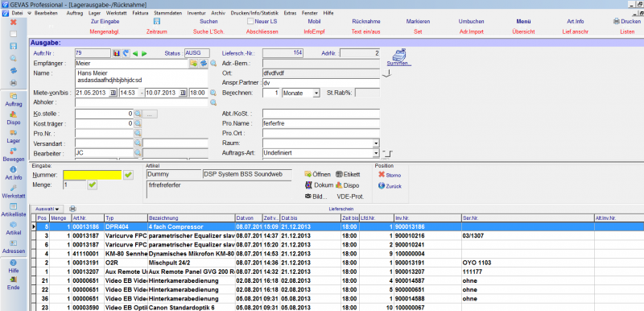Viewport: 644px width, 311px height.
Task: Open Art.Info from the left sidebar
Action: pos(13,173)
